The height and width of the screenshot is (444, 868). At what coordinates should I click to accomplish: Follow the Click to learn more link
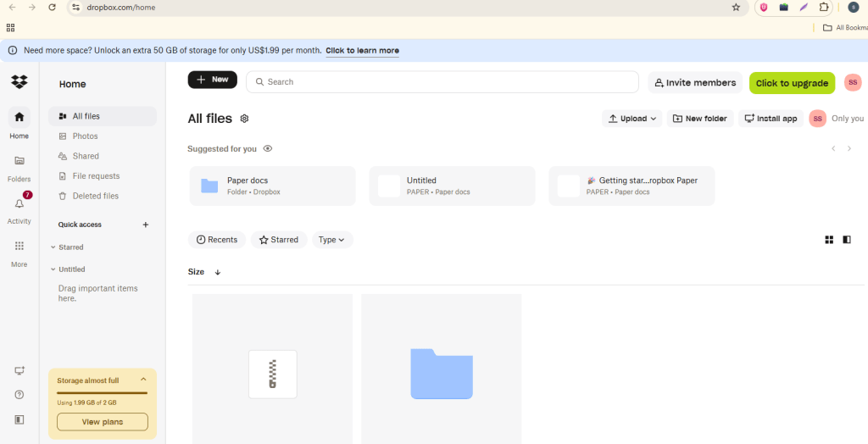click(362, 50)
